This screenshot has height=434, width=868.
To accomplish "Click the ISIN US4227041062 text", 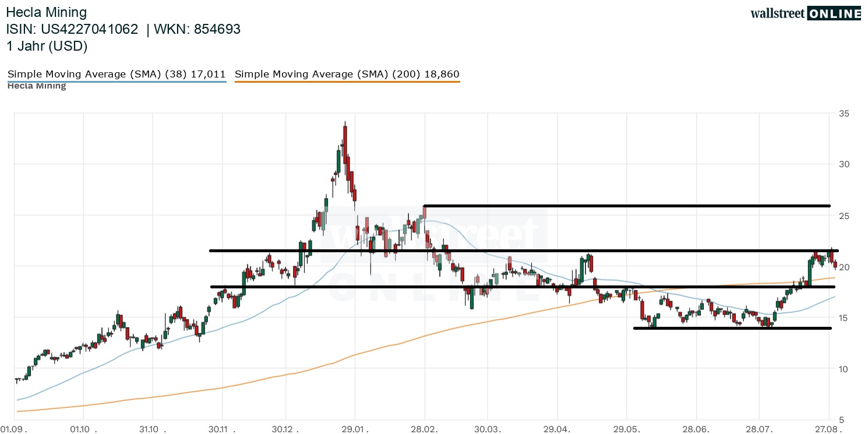I will coord(72,29).
